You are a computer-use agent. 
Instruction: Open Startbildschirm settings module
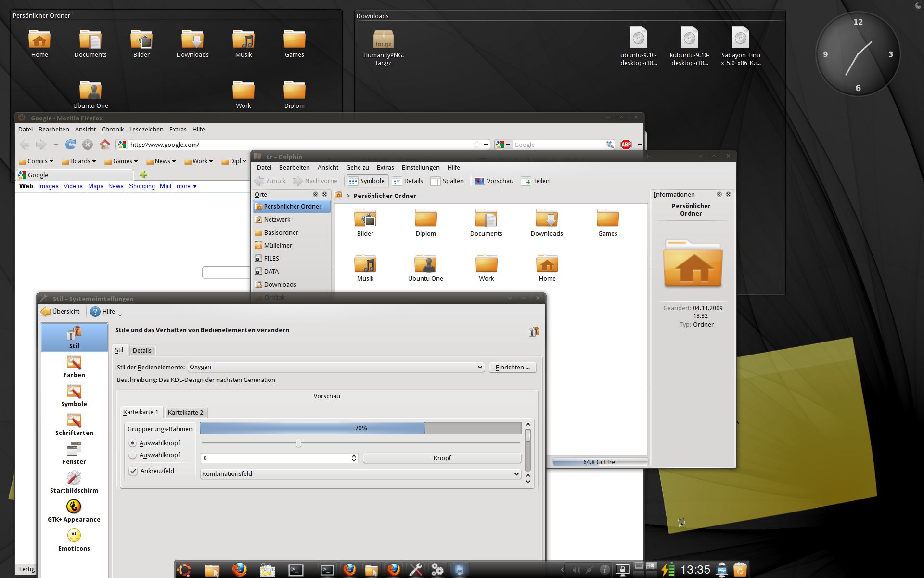pyautogui.click(x=74, y=482)
